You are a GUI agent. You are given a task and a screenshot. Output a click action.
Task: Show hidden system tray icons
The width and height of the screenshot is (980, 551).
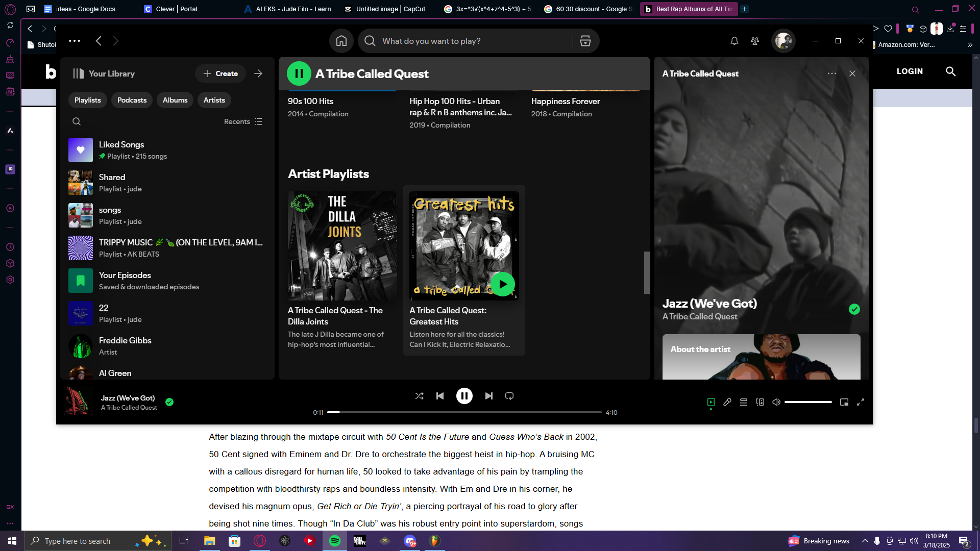click(x=865, y=541)
